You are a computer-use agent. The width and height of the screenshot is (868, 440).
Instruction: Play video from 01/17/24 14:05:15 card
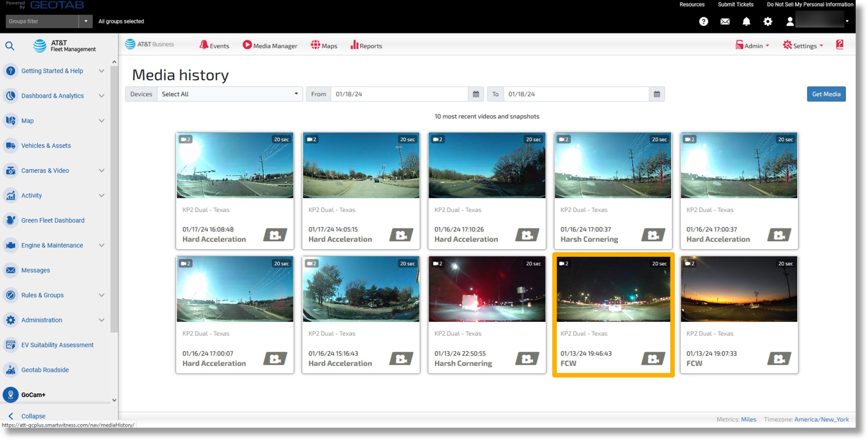pyautogui.click(x=401, y=234)
